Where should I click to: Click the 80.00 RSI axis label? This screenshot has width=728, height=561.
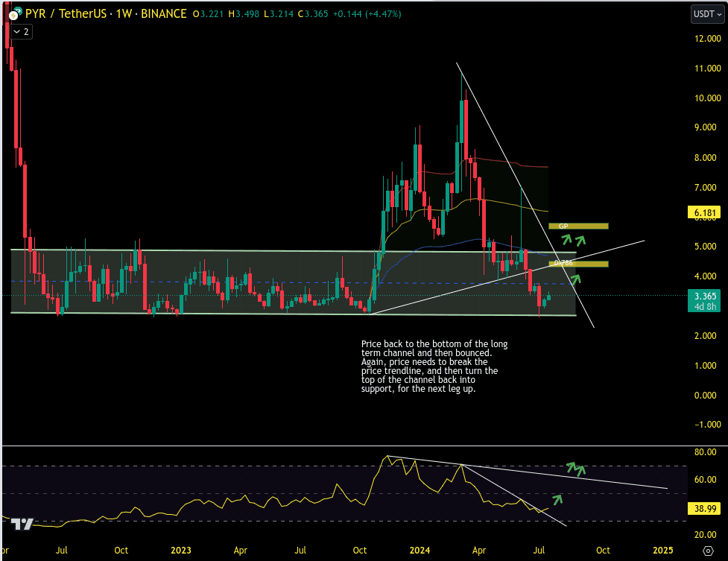click(705, 452)
